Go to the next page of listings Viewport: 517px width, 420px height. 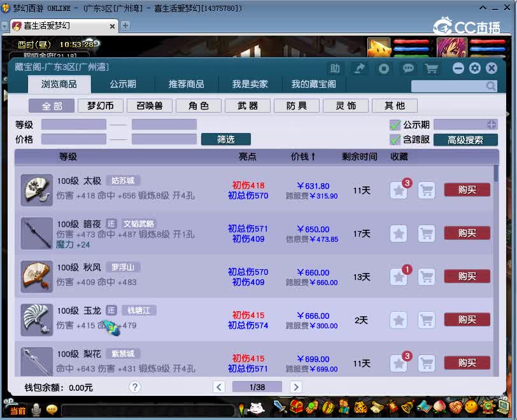click(295, 387)
